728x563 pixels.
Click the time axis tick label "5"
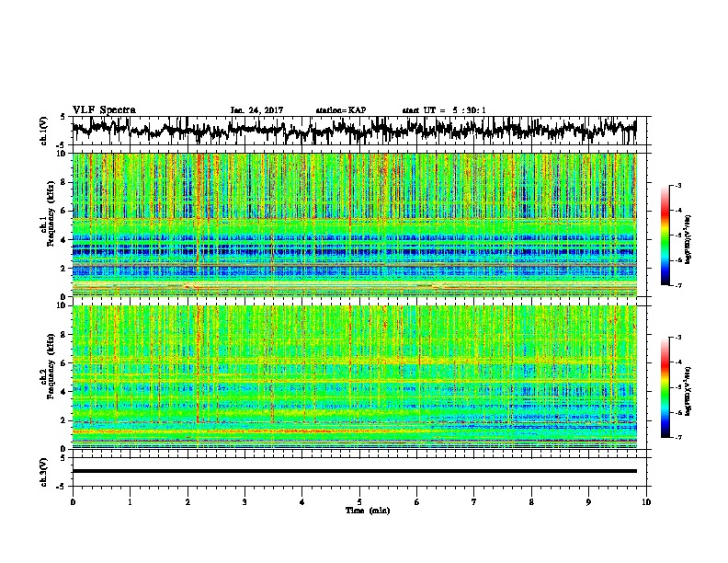coord(359,502)
